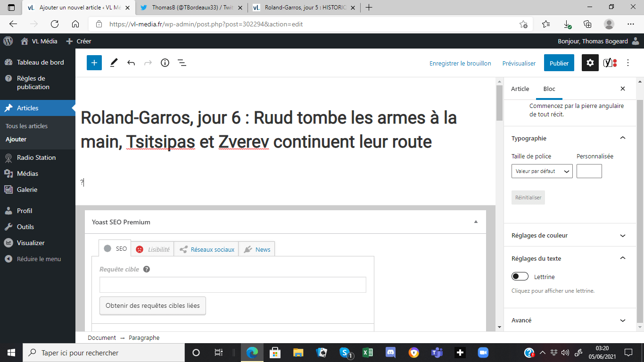Click Enregistrer le brouillon link

tap(460, 63)
